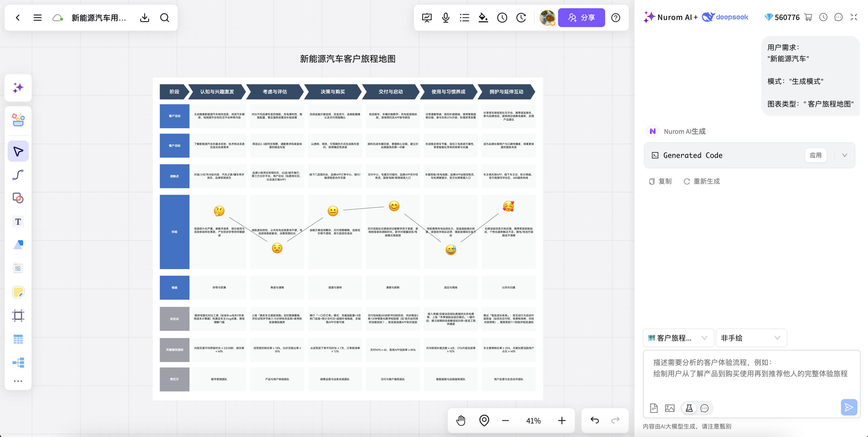Open search with magnifier icon

164,18
